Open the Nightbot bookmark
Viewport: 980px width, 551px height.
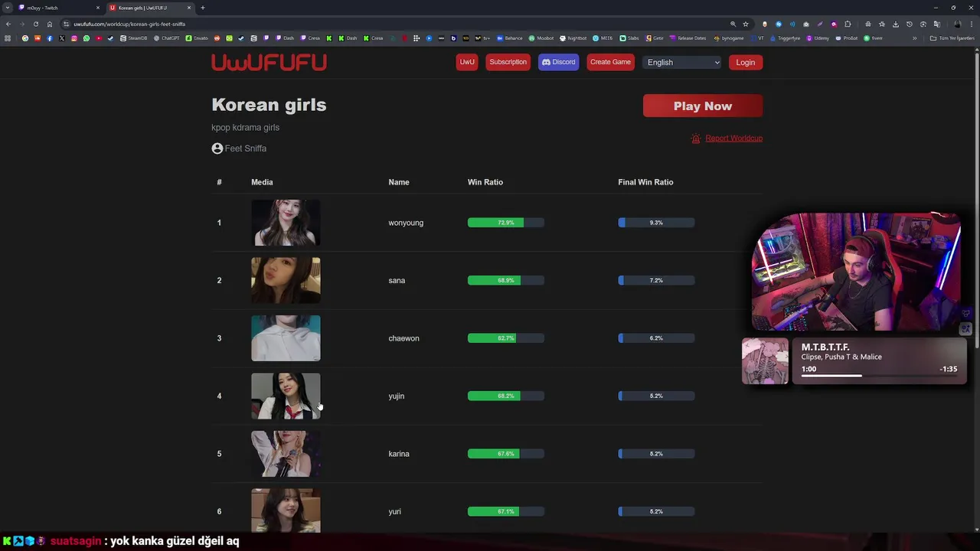coord(573,38)
